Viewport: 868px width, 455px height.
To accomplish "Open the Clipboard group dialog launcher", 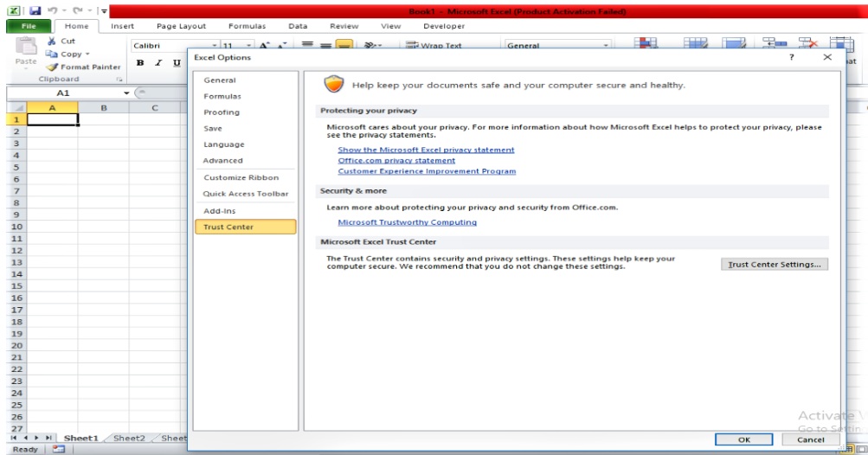I will coord(119,80).
